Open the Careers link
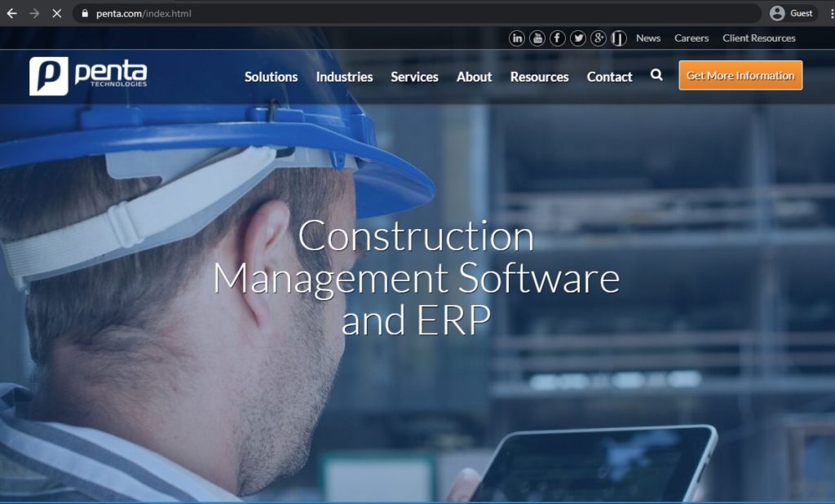This screenshot has width=835, height=504. 691,38
